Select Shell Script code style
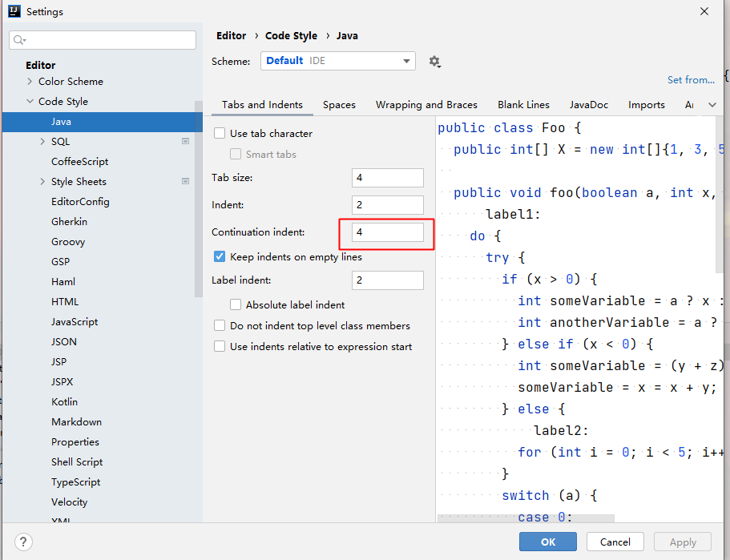The image size is (730, 560). click(77, 461)
